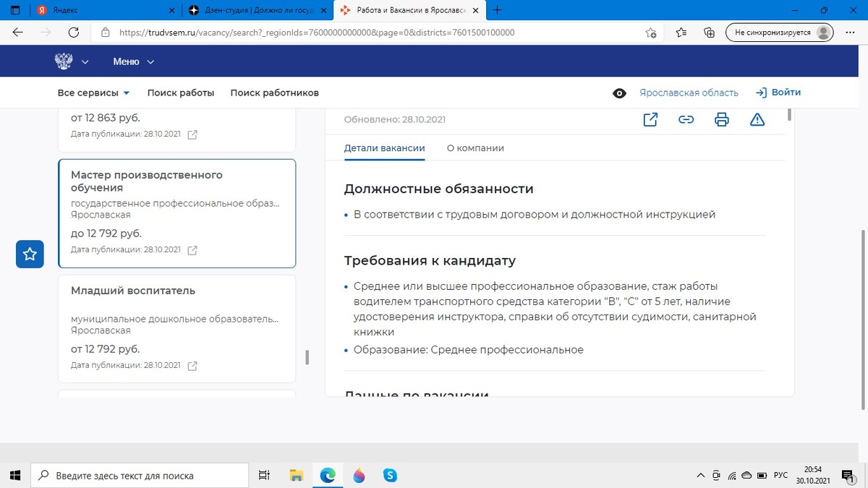Copy vacancy link chain icon

tap(686, 120)
